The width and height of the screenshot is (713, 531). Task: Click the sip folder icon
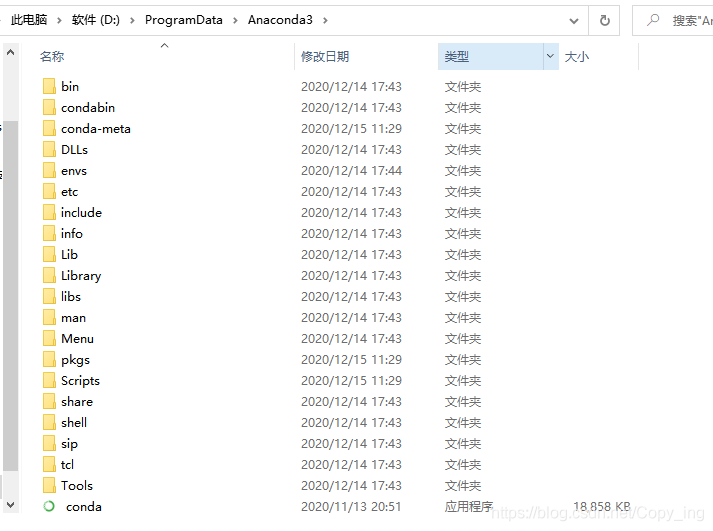[49, 443]
